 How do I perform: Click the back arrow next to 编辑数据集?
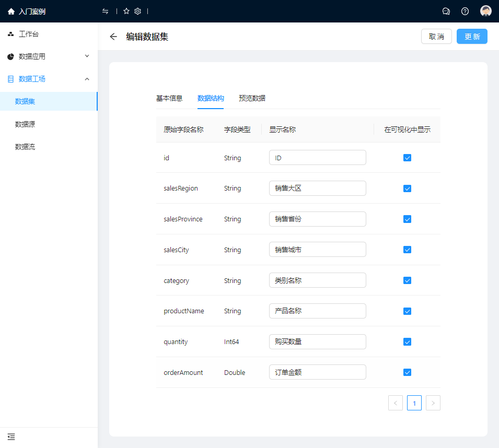tap(113, 37)
